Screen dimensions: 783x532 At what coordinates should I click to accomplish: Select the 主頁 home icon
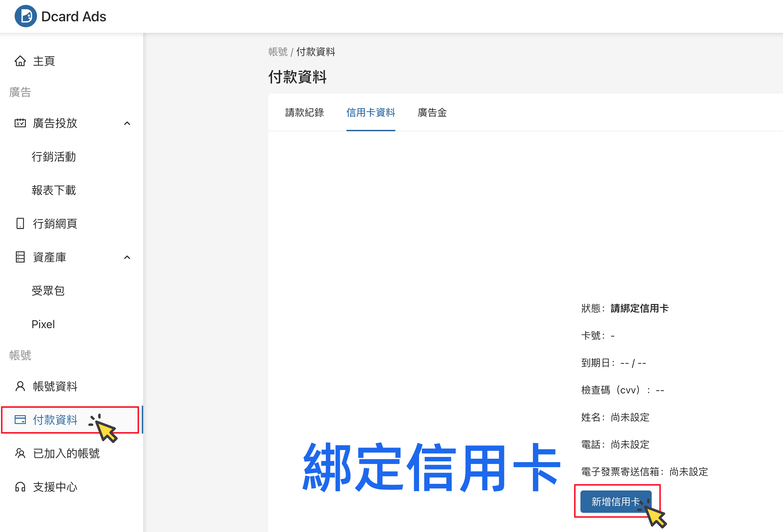(20, 61)
